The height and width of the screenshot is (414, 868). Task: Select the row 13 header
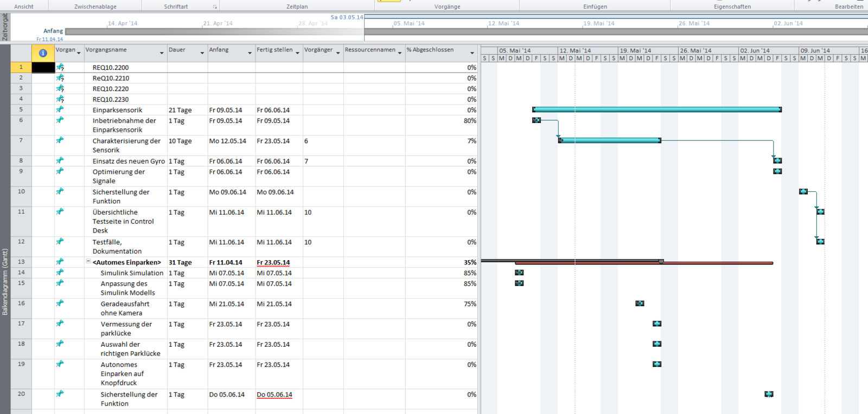tap(21, 262)
